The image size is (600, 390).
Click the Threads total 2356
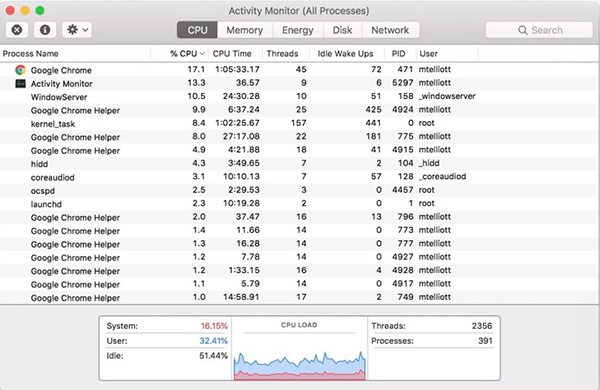pyautogui.click(x=482, y=326)
